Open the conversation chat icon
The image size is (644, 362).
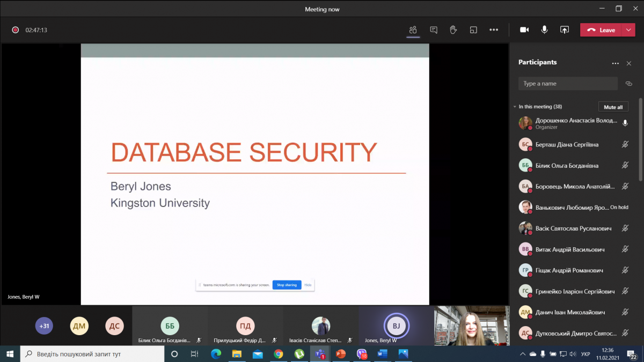[x=434, y=30]
